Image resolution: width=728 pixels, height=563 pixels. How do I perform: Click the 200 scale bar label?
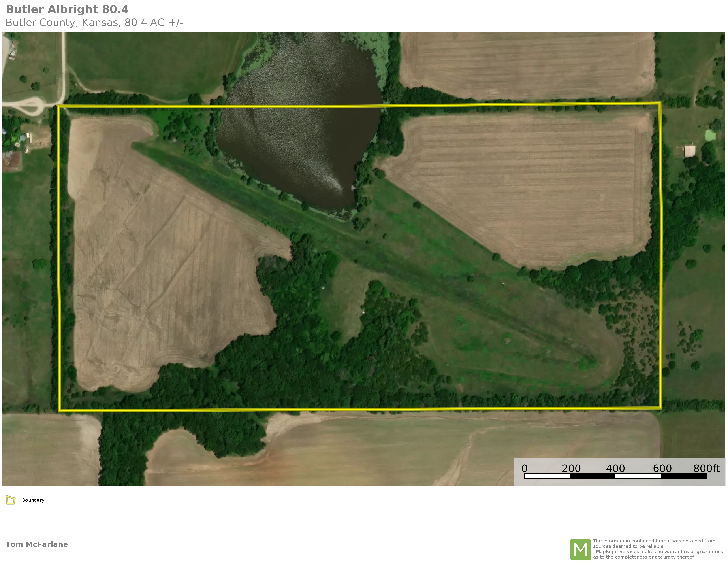(571, 468)
